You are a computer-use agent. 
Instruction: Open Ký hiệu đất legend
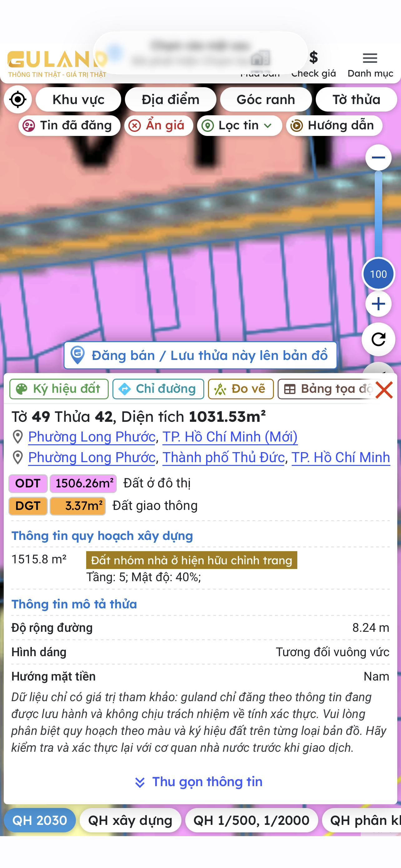[x=59, y=389]
